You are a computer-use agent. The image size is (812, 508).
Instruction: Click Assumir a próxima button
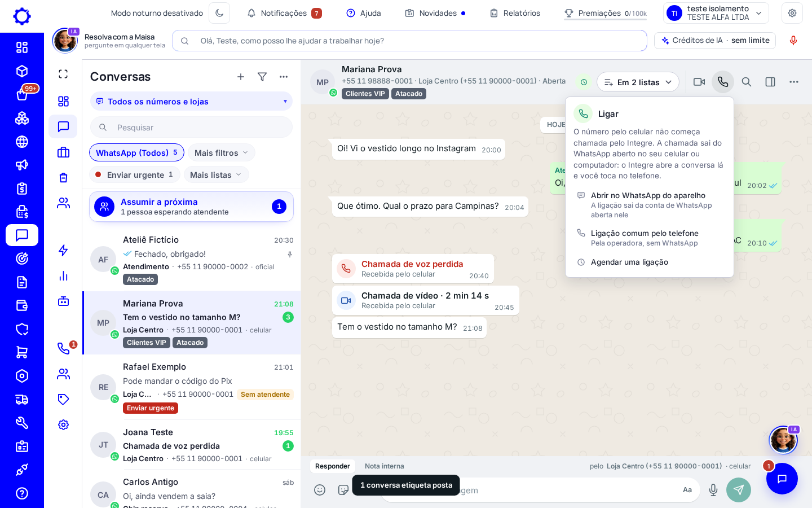pos(191,207)
